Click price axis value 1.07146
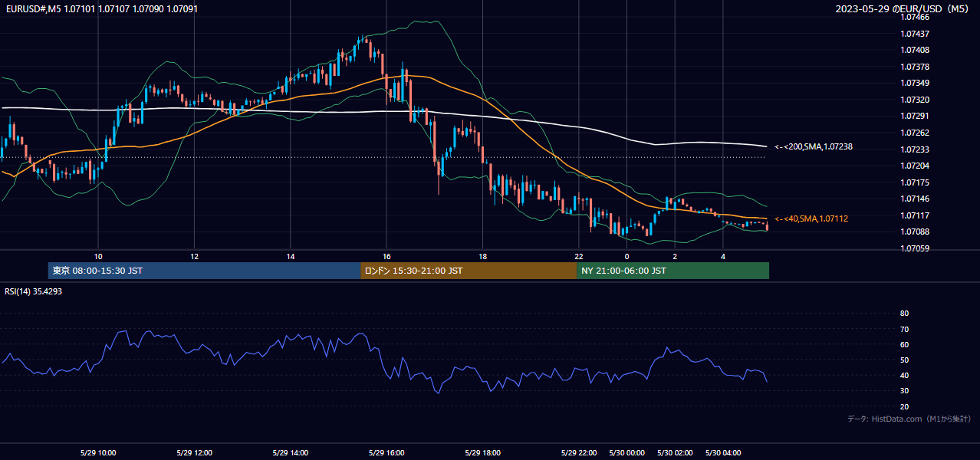Image resolution: width=980 pixels, height=460 pixels. coord(915,199)
